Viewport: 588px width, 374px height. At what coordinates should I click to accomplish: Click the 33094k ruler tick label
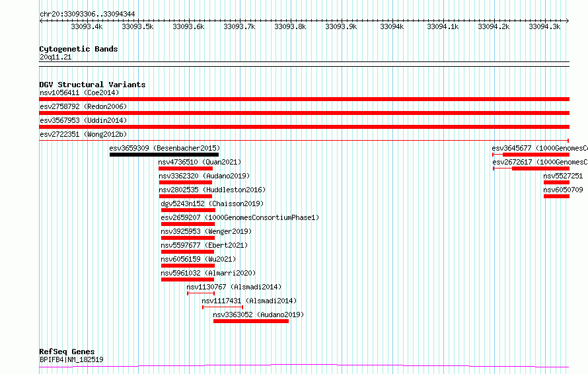(x=392, y=26)
